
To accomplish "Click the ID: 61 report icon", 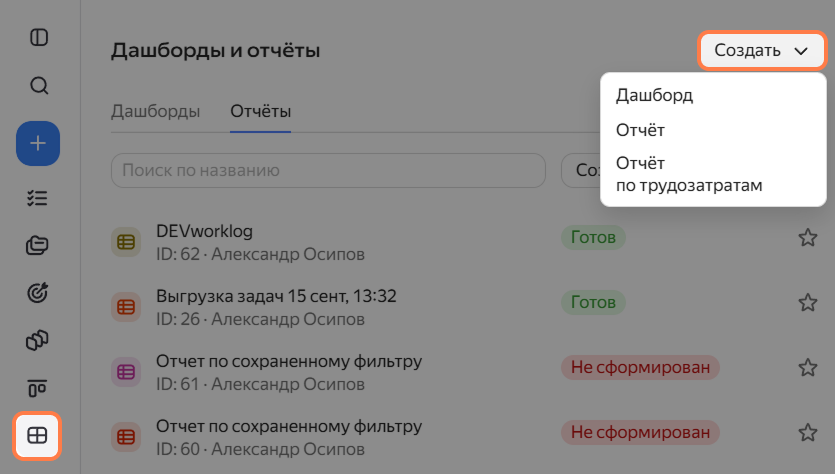I will [126, 372].
